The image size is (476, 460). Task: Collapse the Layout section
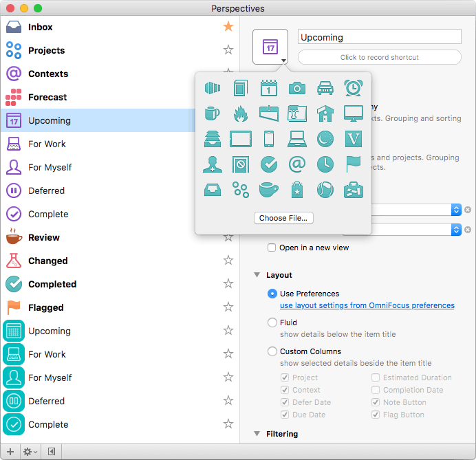257,275
